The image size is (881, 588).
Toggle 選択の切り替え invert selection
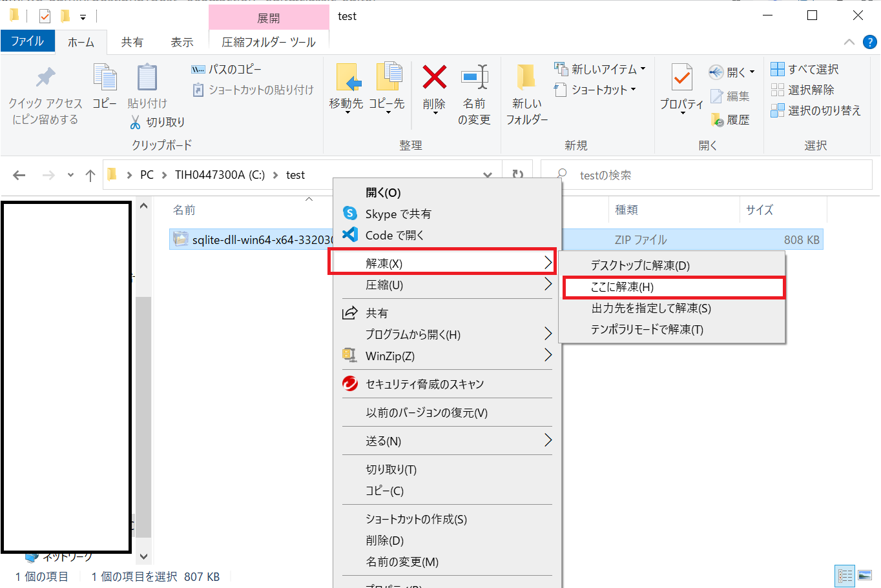816,110
